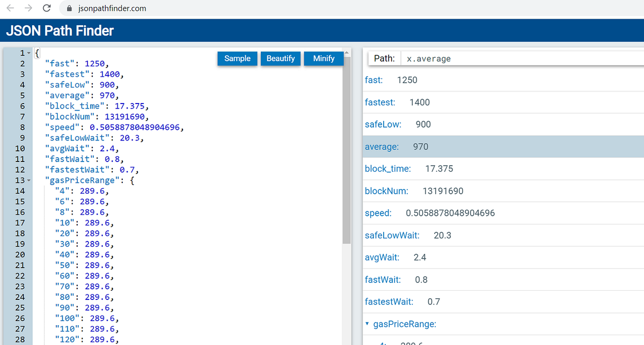
Task: Select the safeLowWait row in the tree
Action: (x=504, y=235)
